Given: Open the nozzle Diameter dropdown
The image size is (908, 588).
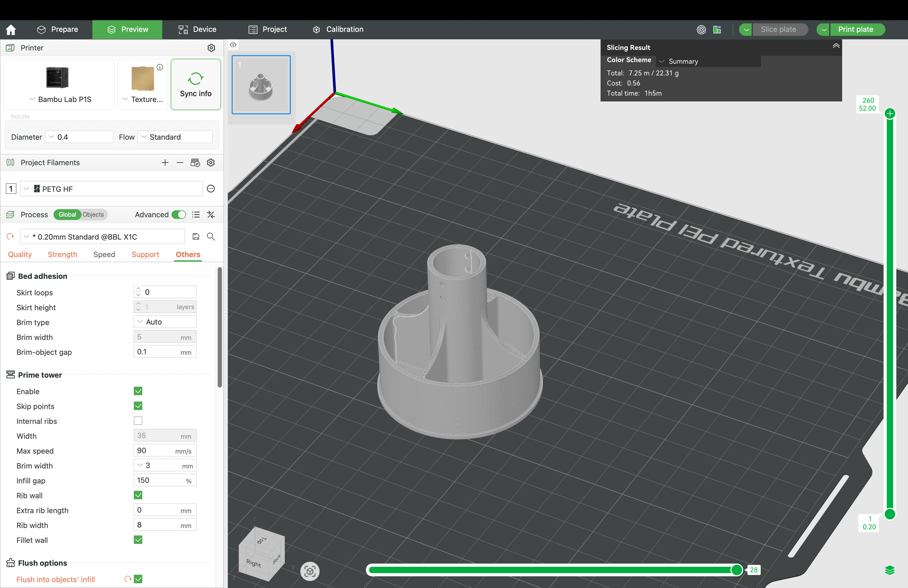Looking at the screenshot, I should (x=79, y=137).
